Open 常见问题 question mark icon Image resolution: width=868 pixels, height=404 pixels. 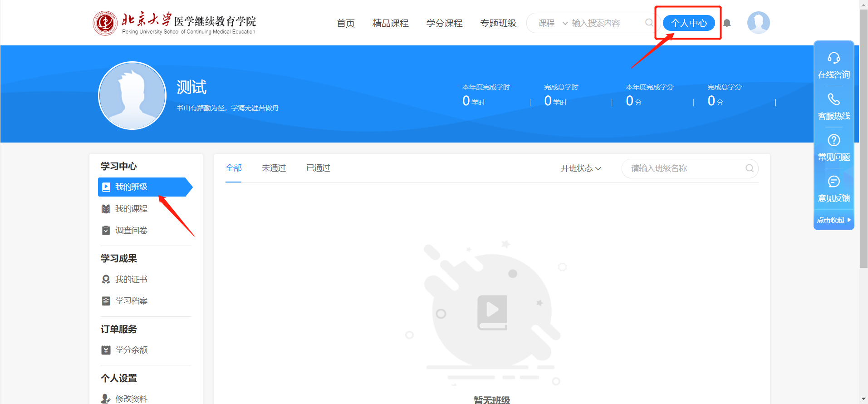coord(834,140)
